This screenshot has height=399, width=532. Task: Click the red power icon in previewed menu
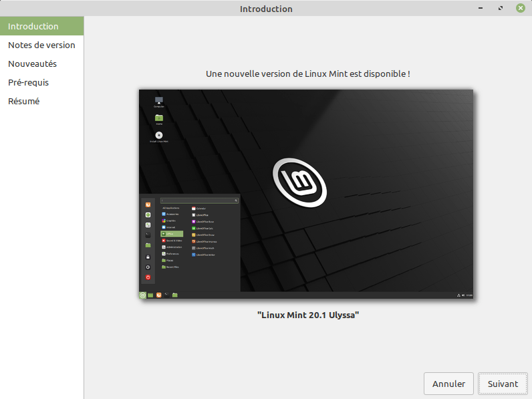pyautogui.click(x=148, y=277)
